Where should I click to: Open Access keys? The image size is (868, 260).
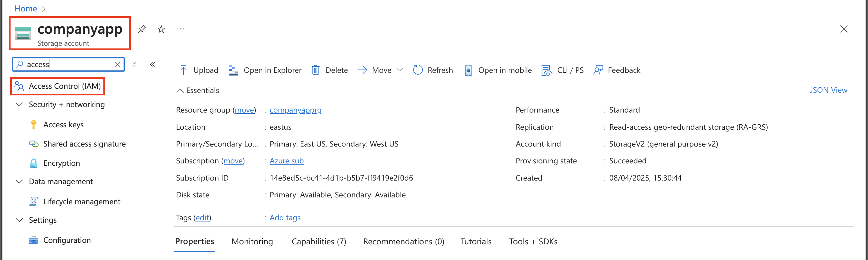tap(63, 125)
